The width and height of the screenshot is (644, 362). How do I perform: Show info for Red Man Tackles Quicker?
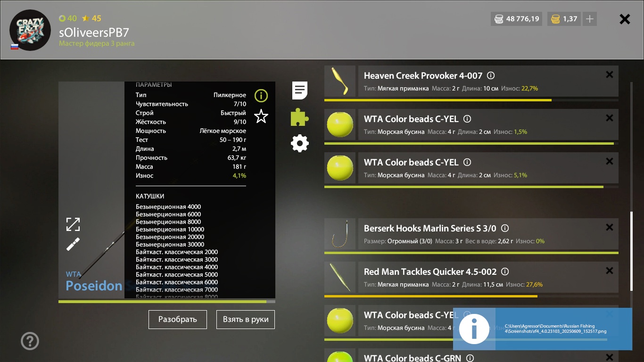click(505, 271)
